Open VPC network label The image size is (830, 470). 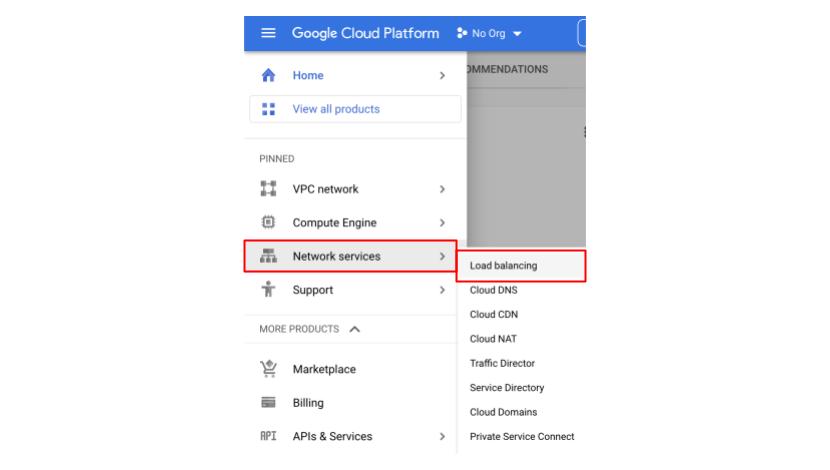click(325, 189)
